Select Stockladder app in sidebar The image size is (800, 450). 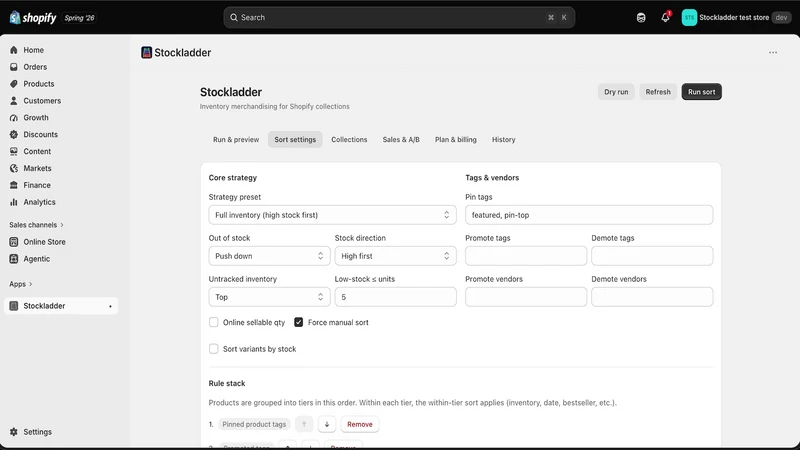(x=61, y=306)
